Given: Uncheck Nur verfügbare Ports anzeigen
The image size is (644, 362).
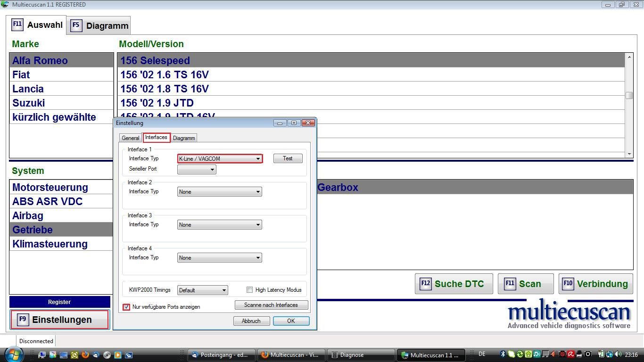Looking at the screenshot, I should click(x=126, y=307).
